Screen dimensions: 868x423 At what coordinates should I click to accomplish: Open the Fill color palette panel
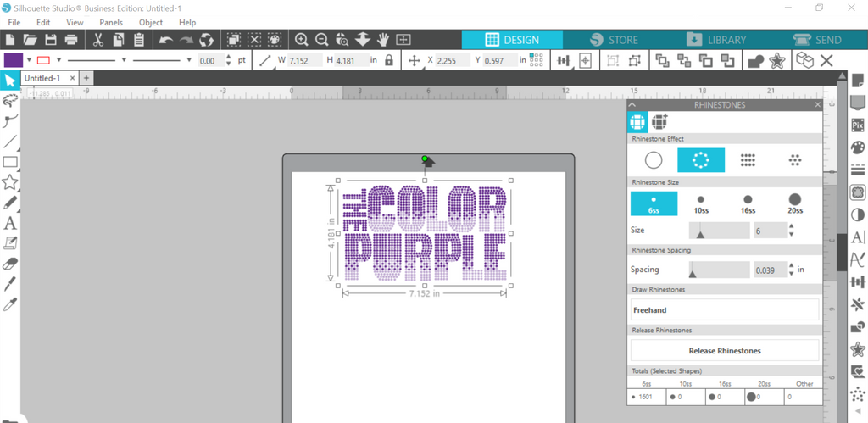pos(858,147)
